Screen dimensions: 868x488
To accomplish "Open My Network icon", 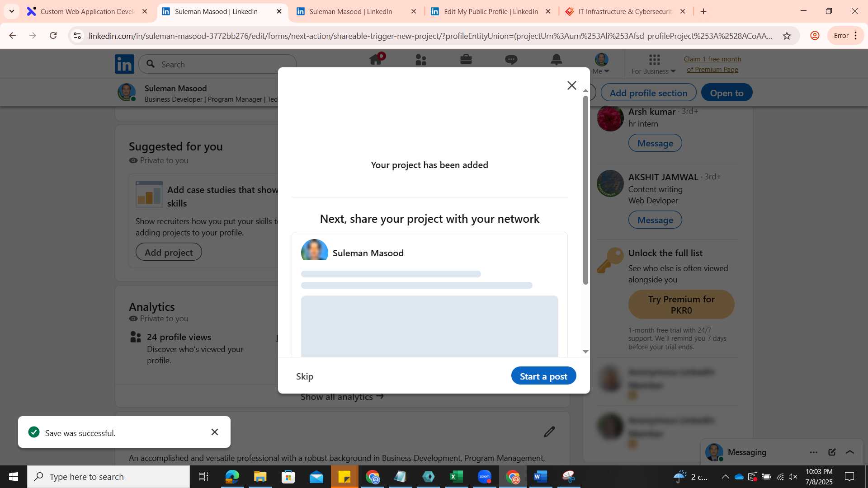I will (x=421, y=60).
